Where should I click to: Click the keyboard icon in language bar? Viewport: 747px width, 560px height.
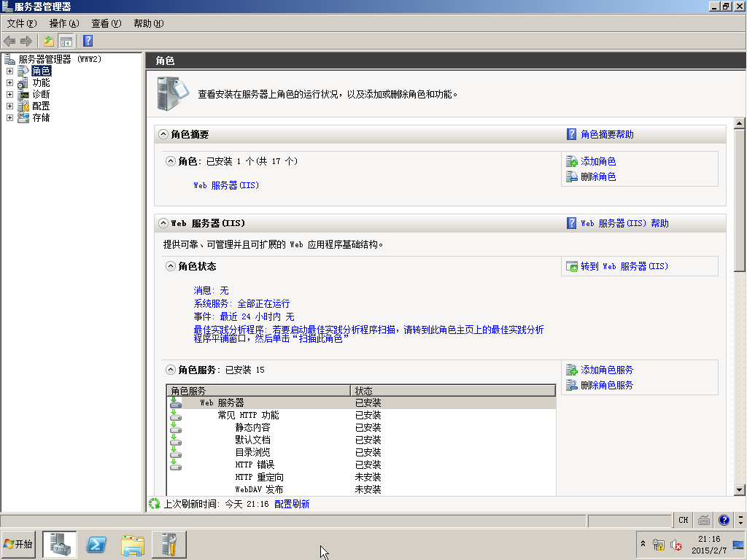[x=704, y=520]
